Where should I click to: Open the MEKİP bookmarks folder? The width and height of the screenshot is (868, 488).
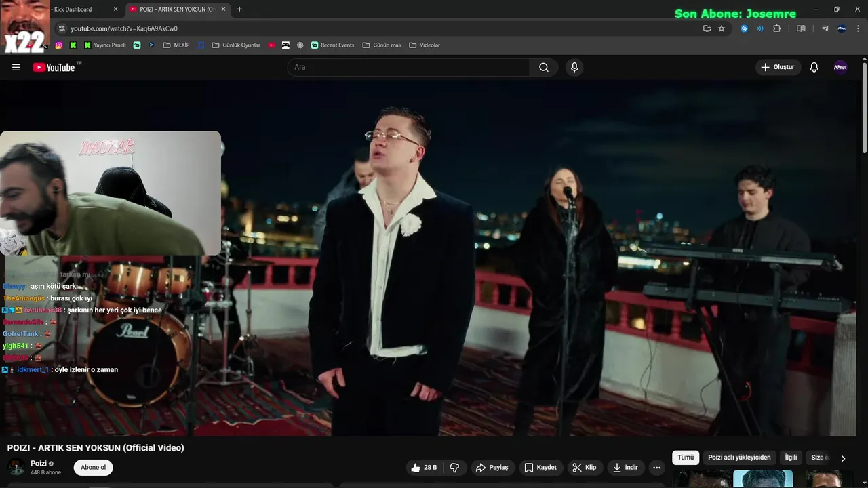[x=176, y=45]
